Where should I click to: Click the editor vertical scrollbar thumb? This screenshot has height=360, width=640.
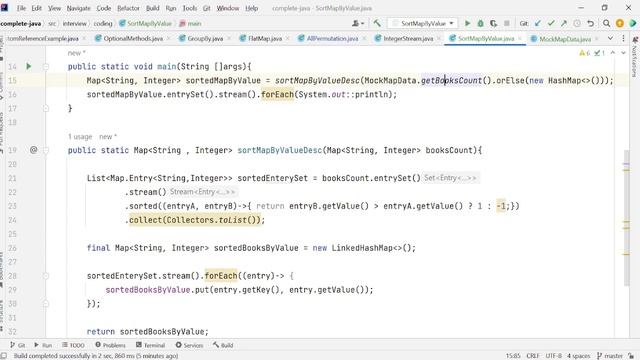[x=626, y=218]
